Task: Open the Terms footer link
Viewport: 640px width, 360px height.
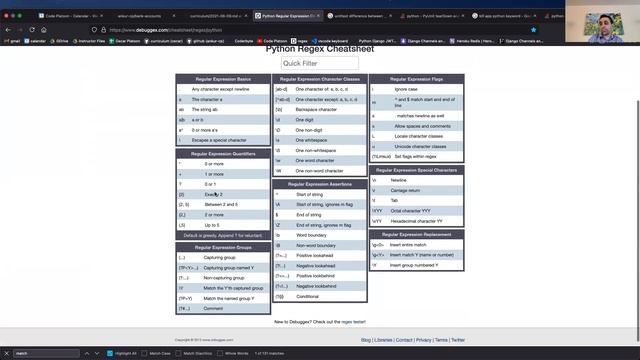Action: pos(441,340)
